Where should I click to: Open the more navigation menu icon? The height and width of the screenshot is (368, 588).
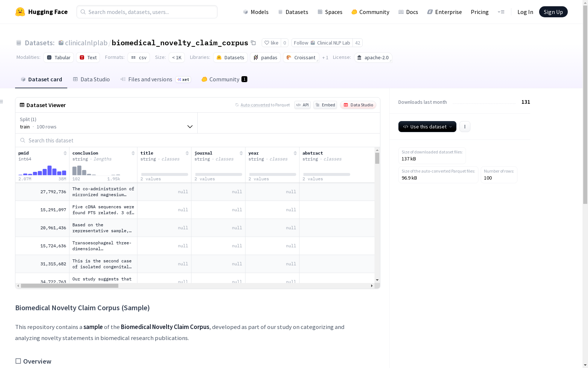tap(501, 12)
